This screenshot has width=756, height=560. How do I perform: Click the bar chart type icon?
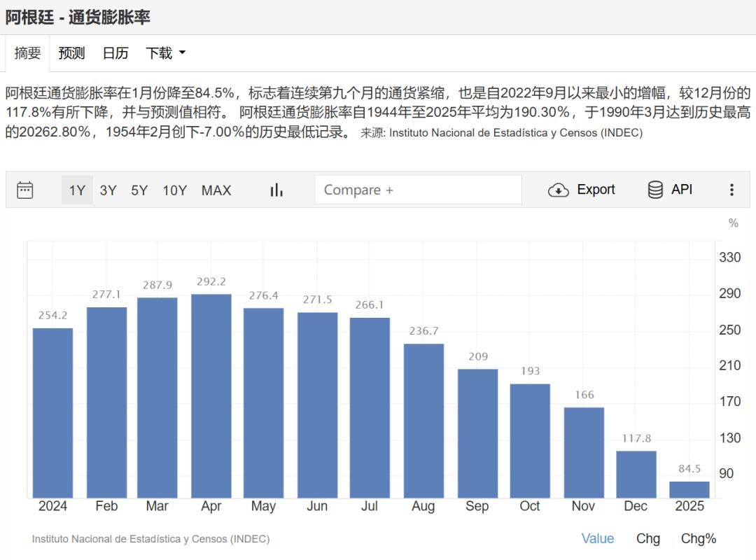276,190
